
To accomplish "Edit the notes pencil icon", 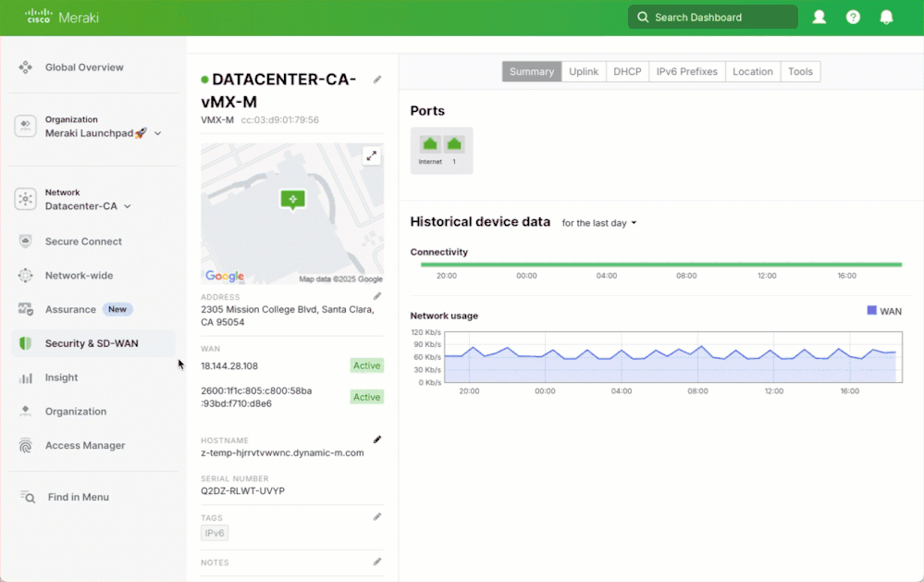I will [x=377, y=562].
